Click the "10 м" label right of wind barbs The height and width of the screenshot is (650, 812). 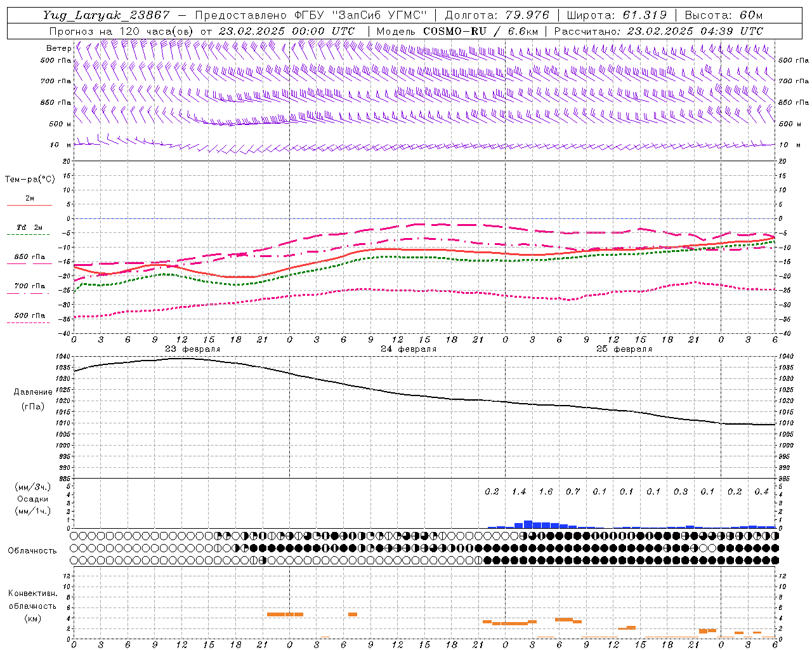click(790, 145)
